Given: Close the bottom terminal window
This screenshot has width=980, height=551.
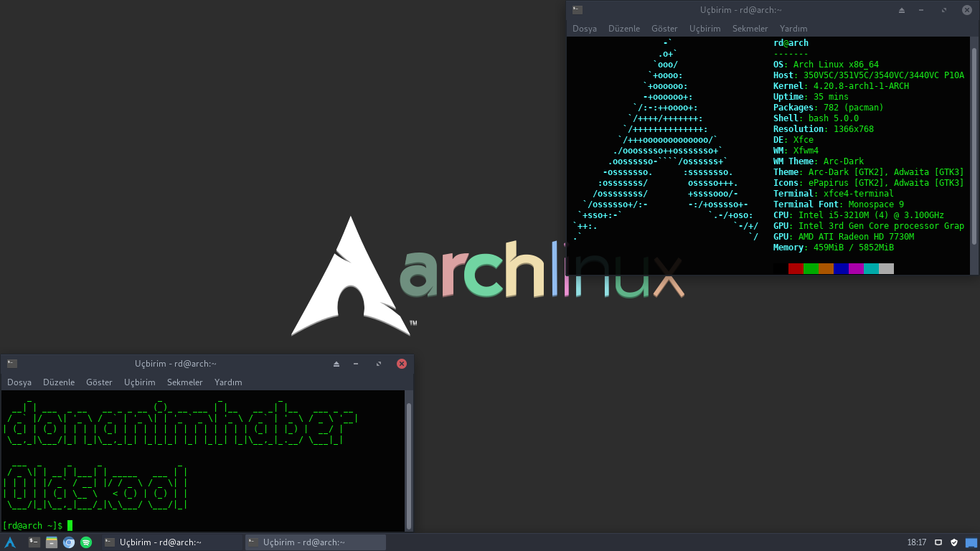Looking at the screenshot, I should 402,364.
